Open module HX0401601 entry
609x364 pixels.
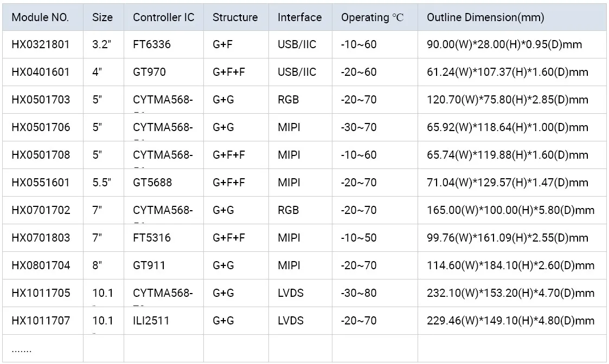(41, 73)
